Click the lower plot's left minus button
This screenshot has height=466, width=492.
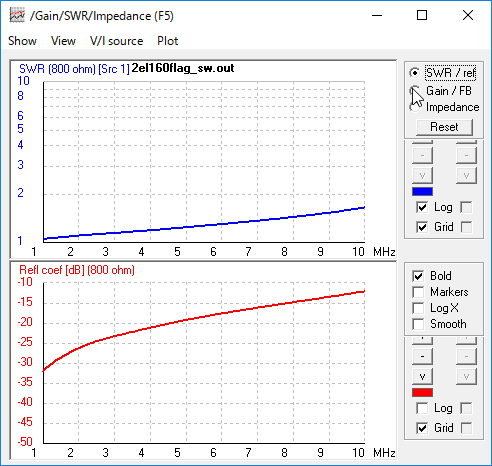pyautogui.click(x=422, y=356)
